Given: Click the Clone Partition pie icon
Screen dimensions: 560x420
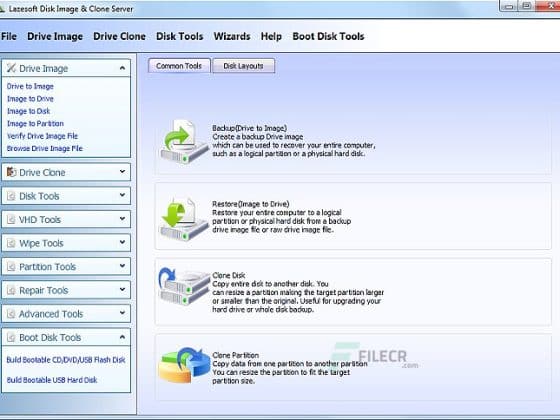Looking at the screenshot, I should (184, 365).
